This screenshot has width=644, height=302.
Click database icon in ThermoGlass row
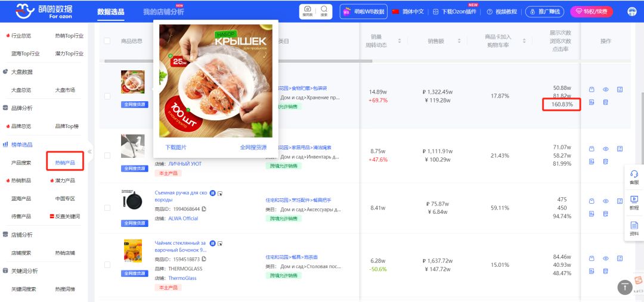click(x=605, y=271)
